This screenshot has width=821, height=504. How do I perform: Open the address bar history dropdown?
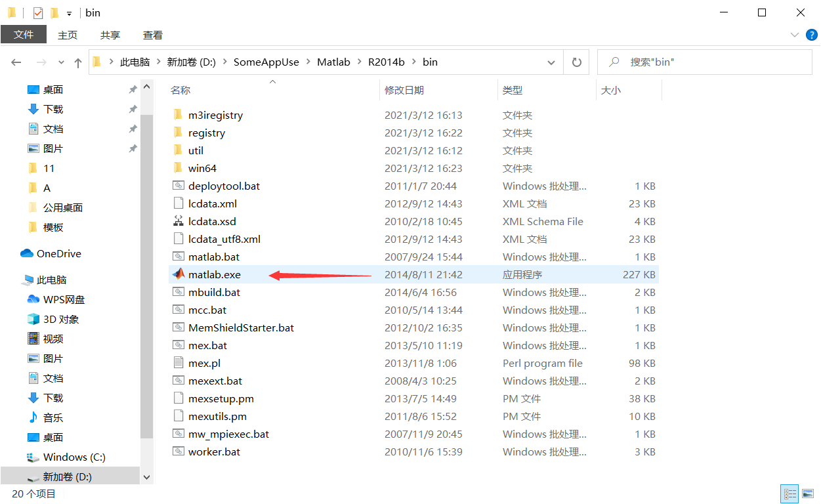[551, 62]
